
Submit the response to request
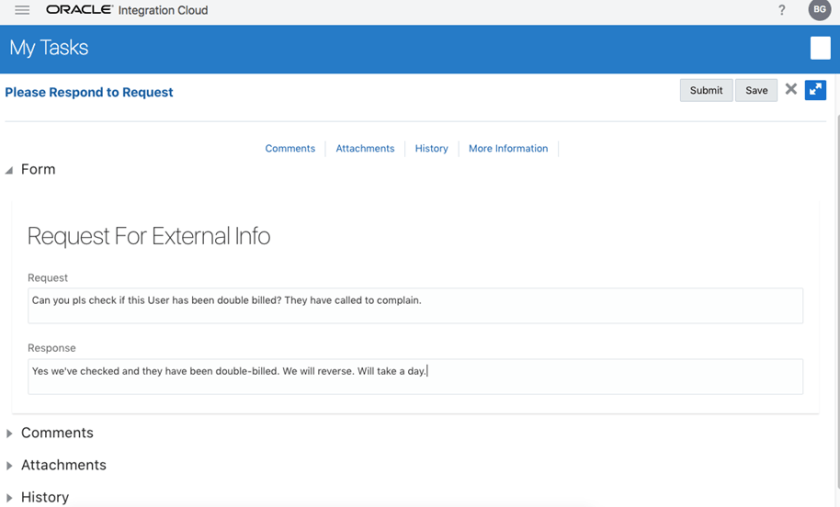(706, 90)
